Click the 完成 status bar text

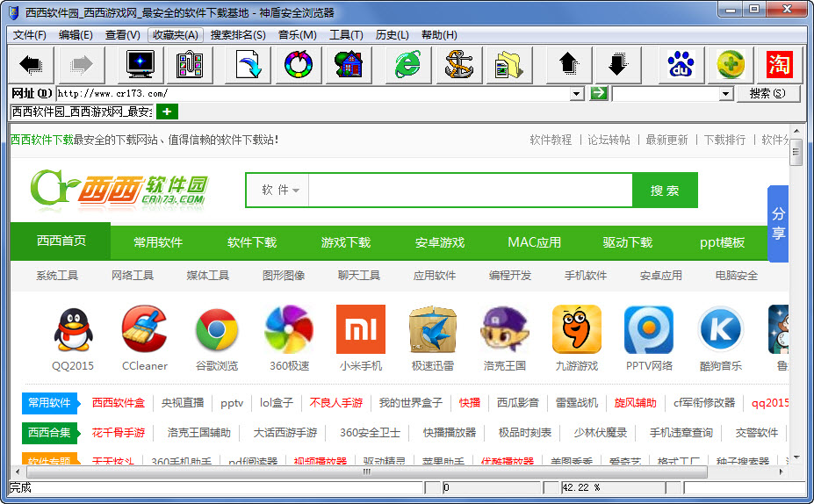(21, 487)
